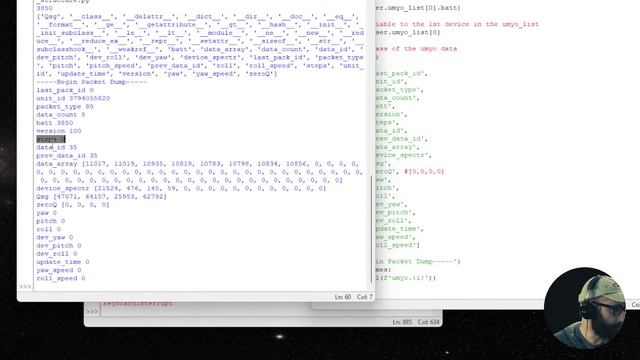Click 'prev_data_id', line in editor window
The height and width of the screenshot is (360, 640).
(x=402, y=139)
